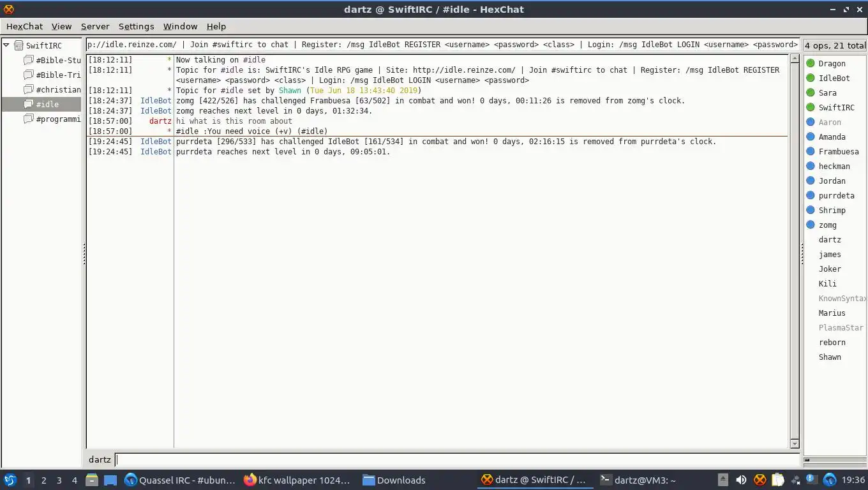Switch to Downloads taskbar window

click(394, 480)
